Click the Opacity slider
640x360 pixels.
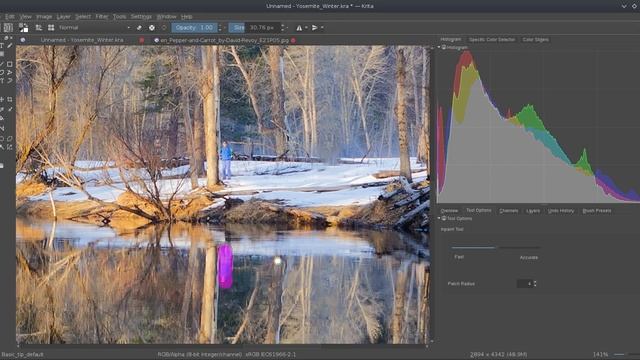click(194, 28)
